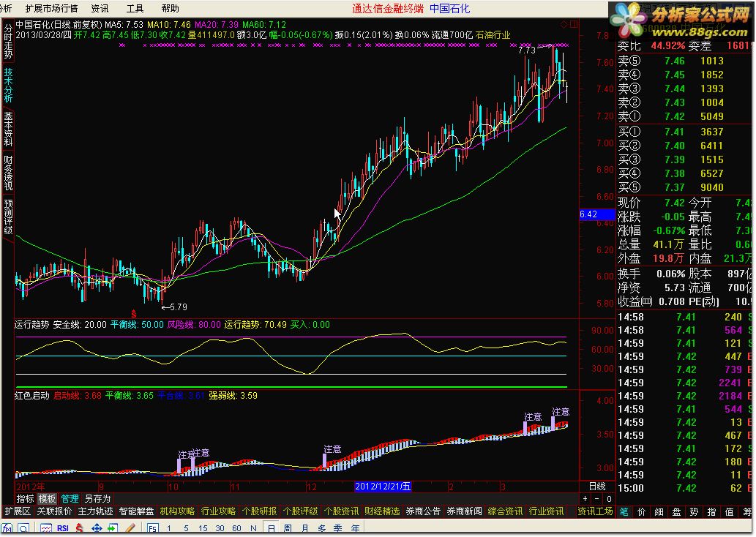
Task: Select the 日 daily period button
Action: click(x=271, y=528)
